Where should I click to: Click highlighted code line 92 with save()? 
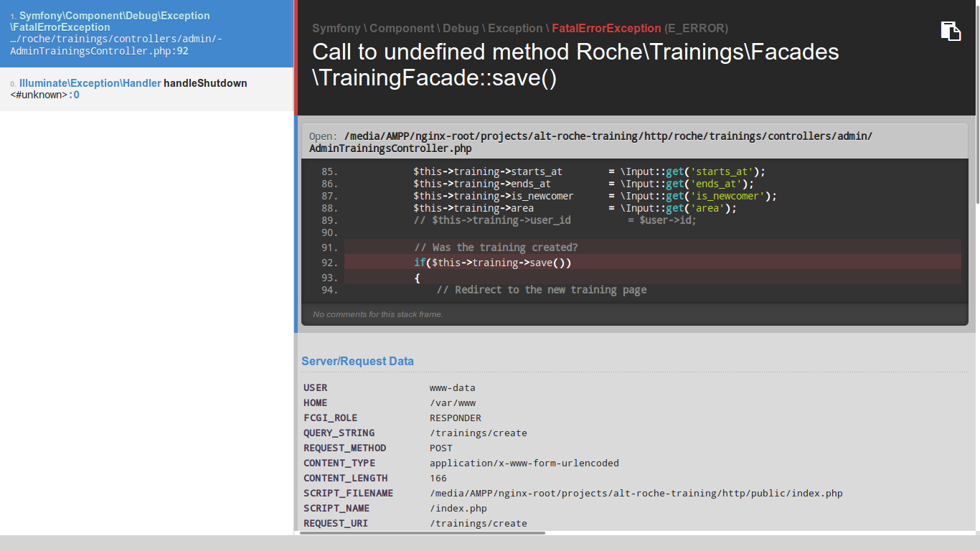pos(653,263)
